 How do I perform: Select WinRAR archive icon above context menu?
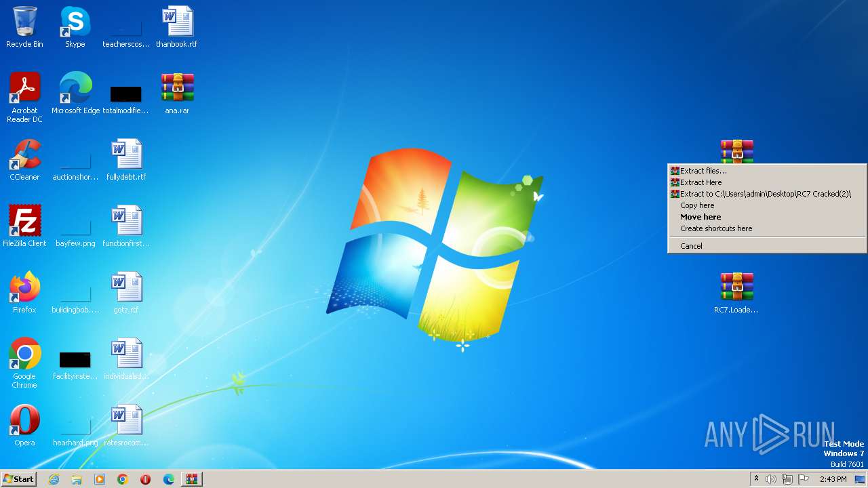click(x=736, y=151)
